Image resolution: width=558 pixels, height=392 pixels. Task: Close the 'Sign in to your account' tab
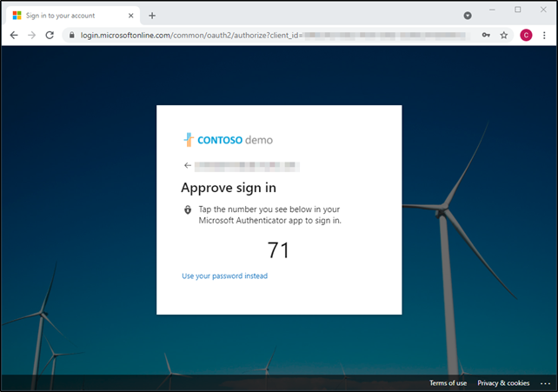tap(130, 15)
